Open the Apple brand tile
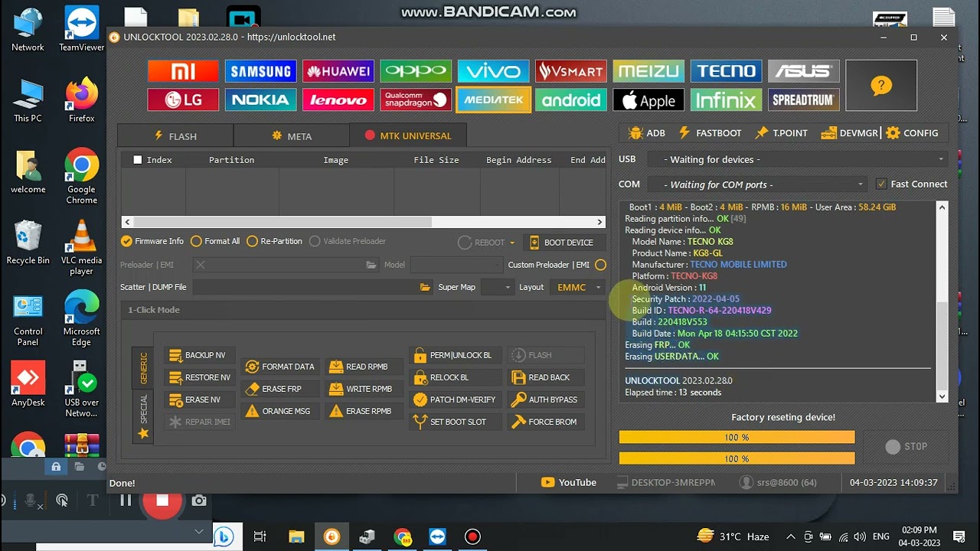The width and height of the screenshot is (980, 551). [x=648, y=99]
